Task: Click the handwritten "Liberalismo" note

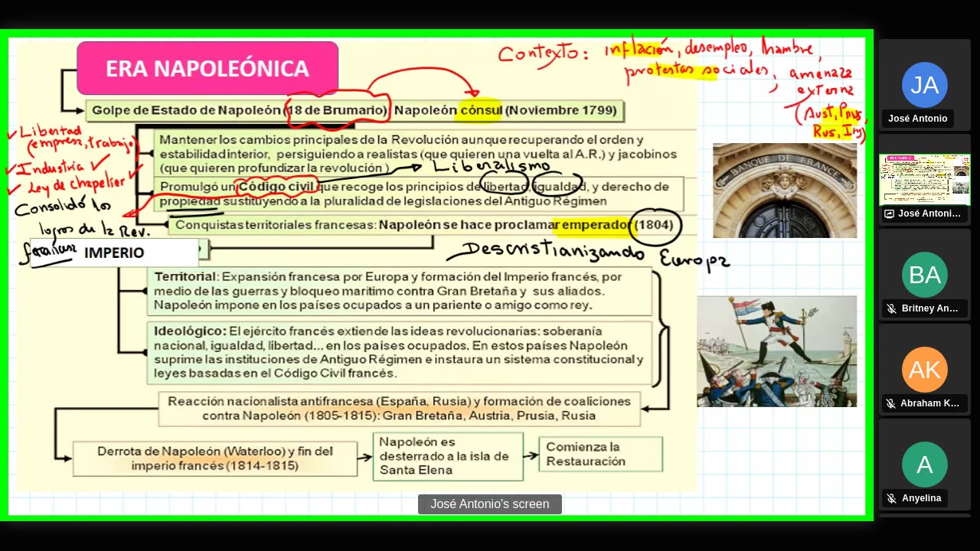Action: [492, 165]
